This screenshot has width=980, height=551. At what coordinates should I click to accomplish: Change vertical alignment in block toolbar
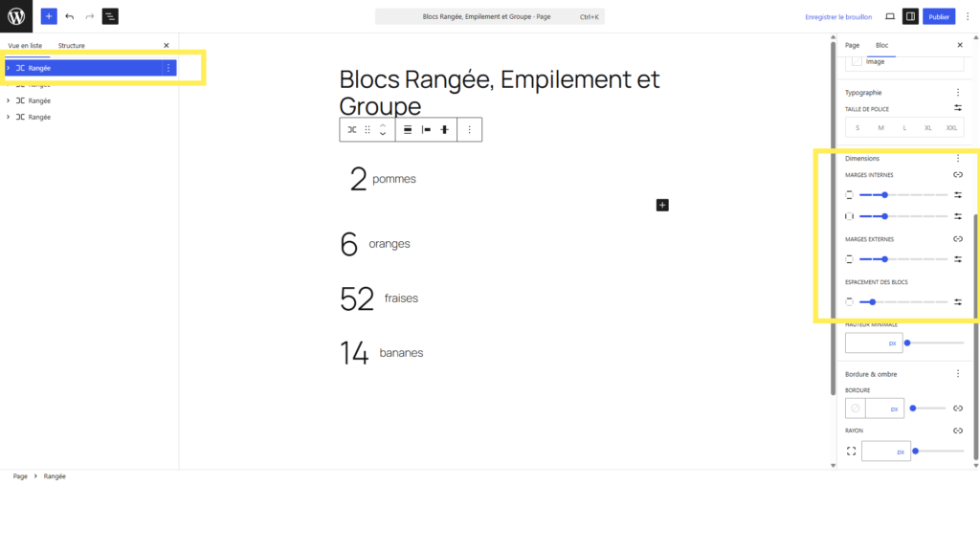coord(444,130)
